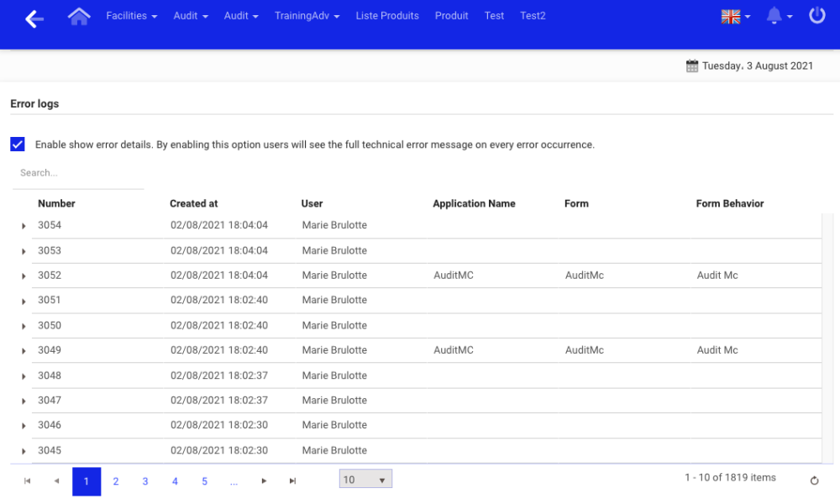Open the second Audit menu
The width and height of the screenshot is (840, 504).
pos(241,15)
